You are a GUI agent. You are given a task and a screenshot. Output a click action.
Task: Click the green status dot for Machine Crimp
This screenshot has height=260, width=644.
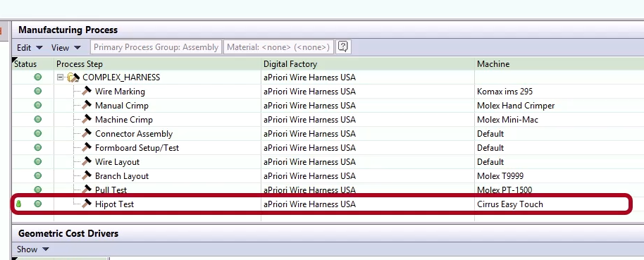(x=38, y=119)
